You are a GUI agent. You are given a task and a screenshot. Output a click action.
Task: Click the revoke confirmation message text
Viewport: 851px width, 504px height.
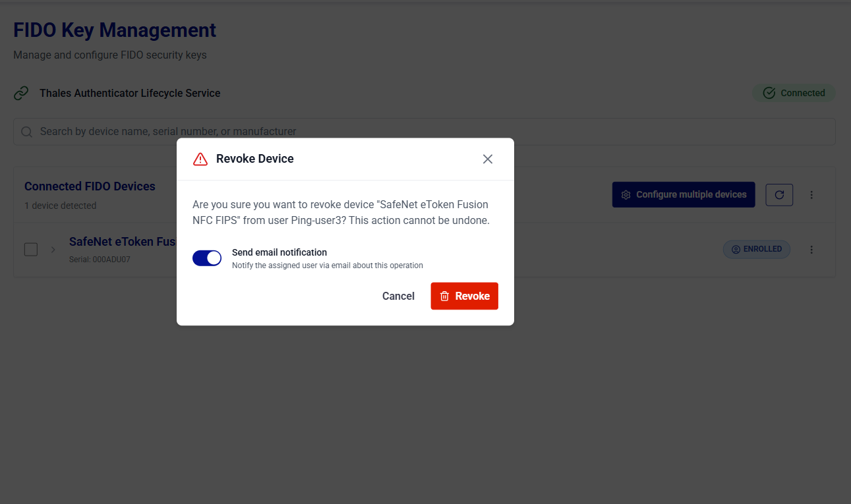[x=341, y=213]
